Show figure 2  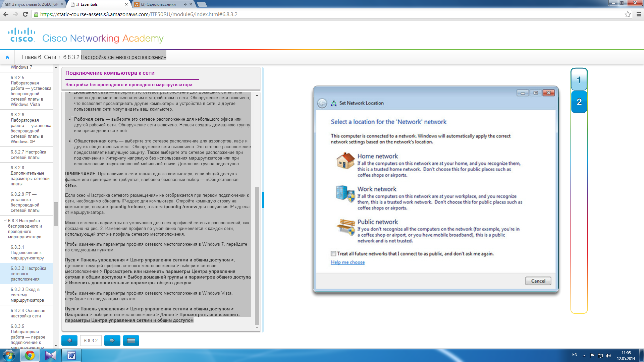579,102
